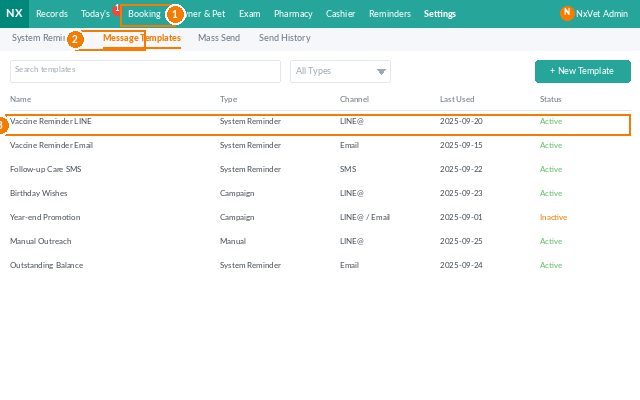Click the 2025-09-25 last used date

click(461, 241)
